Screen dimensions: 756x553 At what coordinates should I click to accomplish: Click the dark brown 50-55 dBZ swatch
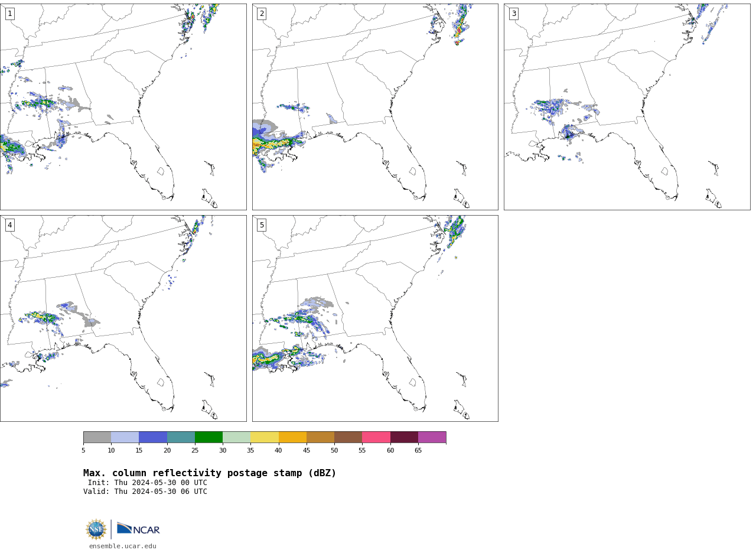[x=348, y=437]
